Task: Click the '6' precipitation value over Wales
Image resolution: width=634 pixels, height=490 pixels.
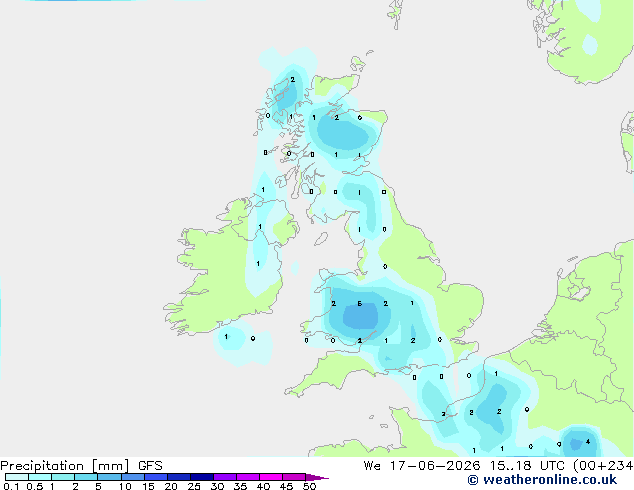Action: point(359,304)
